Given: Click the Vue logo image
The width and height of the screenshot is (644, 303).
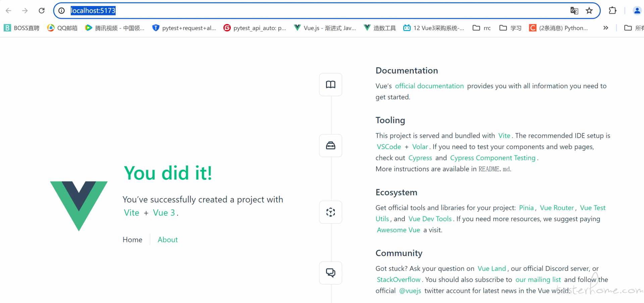Looking at the screenshot, I should (x=79, y=206).
